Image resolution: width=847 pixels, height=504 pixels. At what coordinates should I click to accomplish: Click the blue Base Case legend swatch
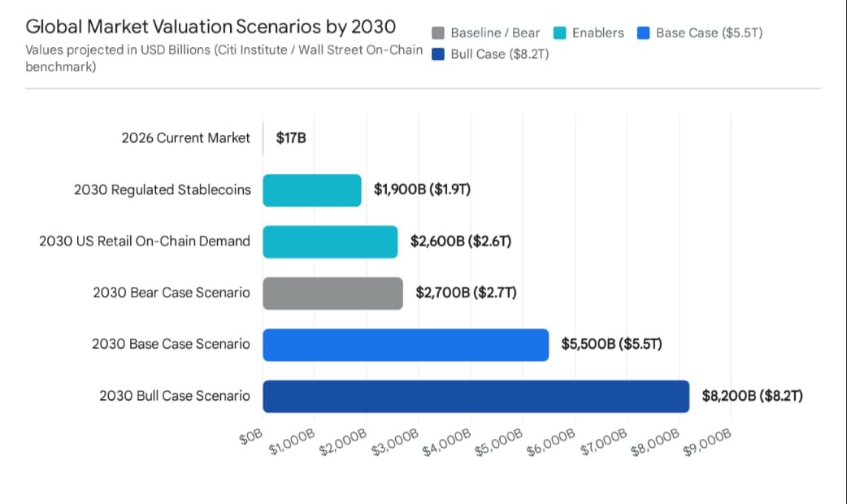click(643, 33)
